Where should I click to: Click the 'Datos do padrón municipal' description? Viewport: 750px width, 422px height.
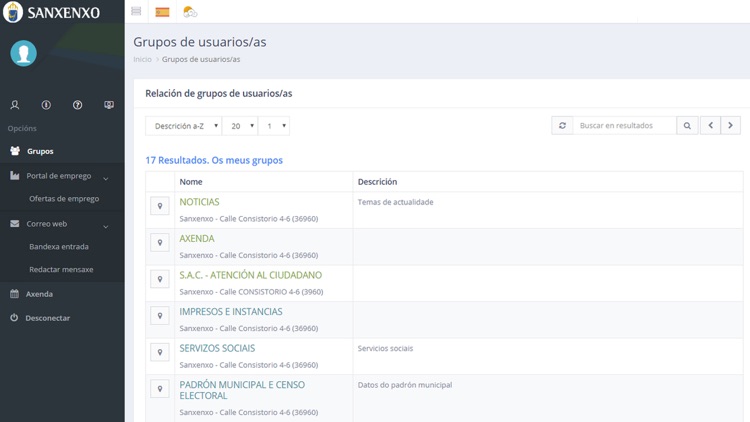405,385
